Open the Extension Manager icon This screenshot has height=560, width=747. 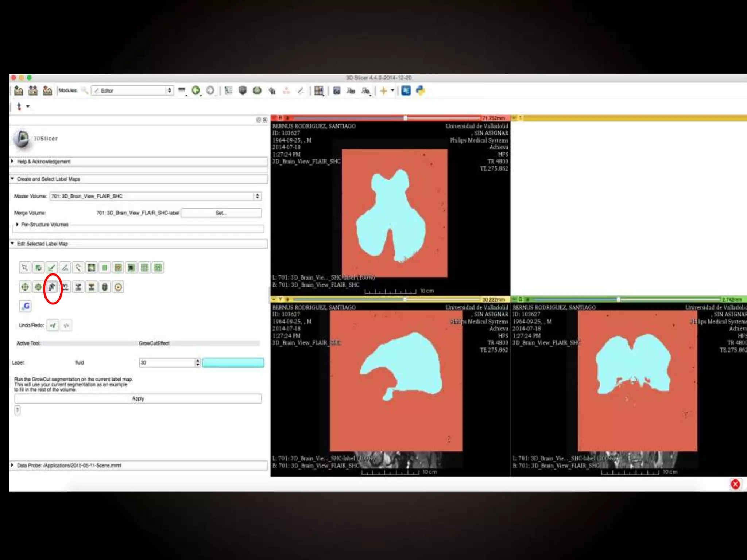406,90
